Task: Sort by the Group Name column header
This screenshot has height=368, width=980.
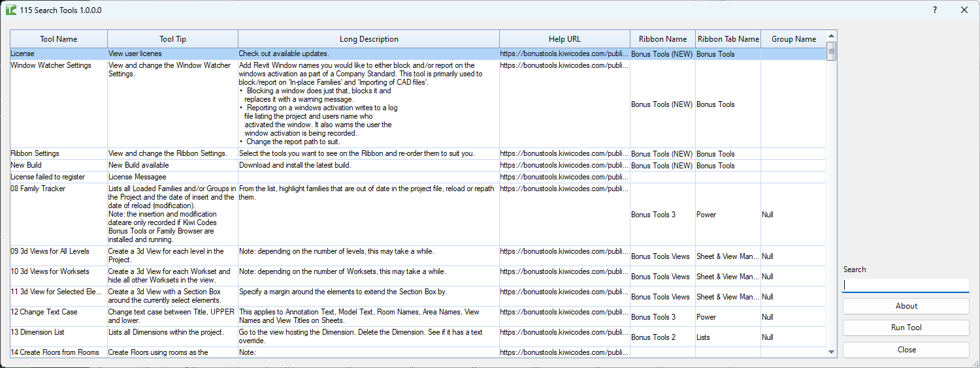Action: point(794,39)
